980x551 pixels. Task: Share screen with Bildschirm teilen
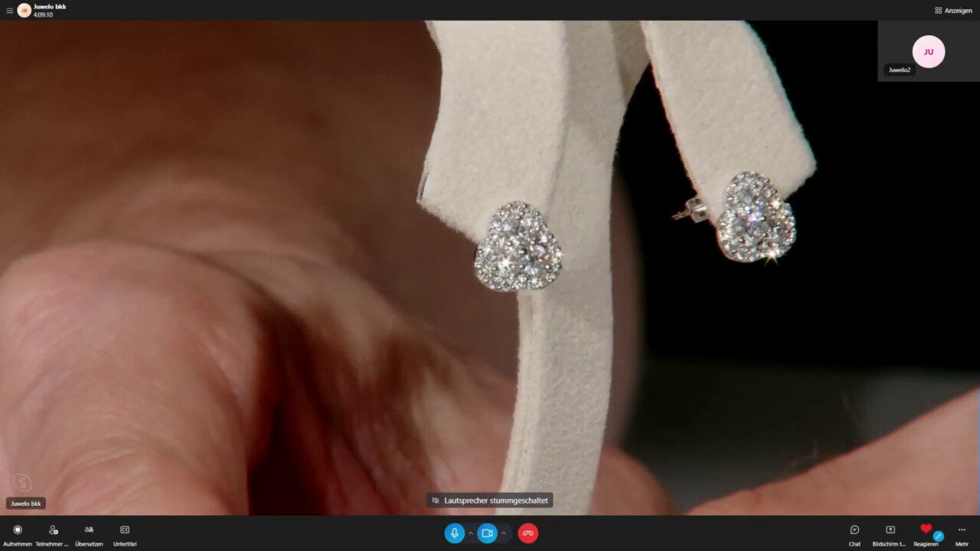(890, 534)
